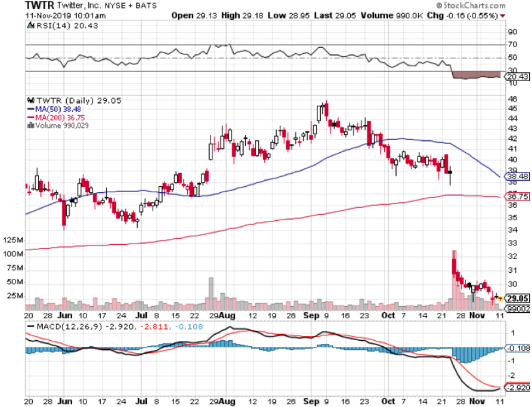Image resolution: width=532 pixels, height=407 pixels.
Task: Click the High 29.18 value
Action: pyautogui.click(x=242, y=16)
